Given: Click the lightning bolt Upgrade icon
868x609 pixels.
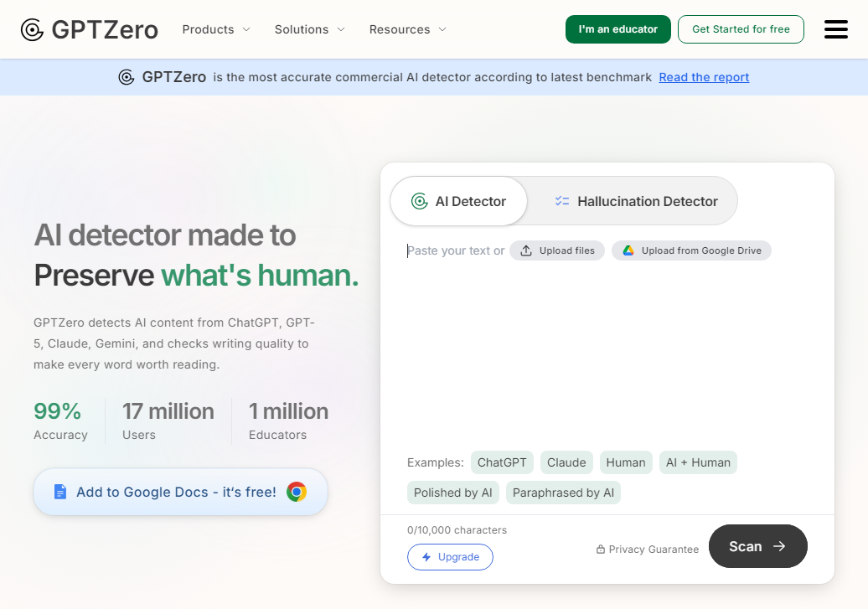Looking at the screenshot, I should tap(426, 557).
